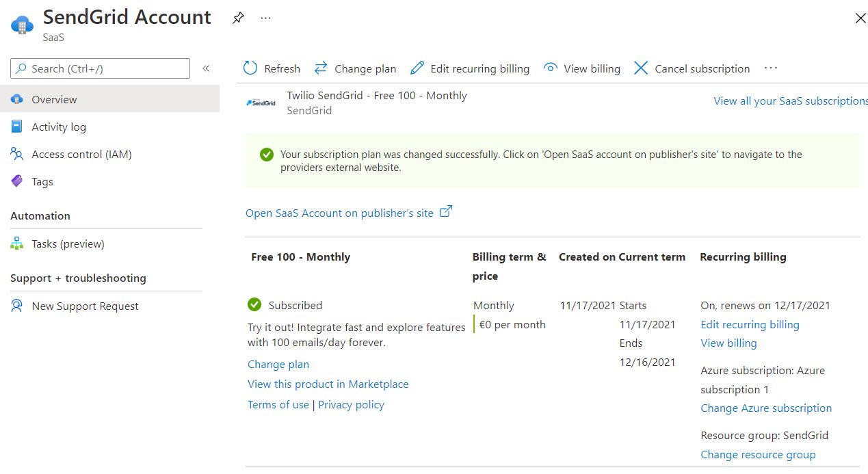Click the SendGrid Account cloud icon in header
The image size is (868, 474).
pyautogui.click(x=22, y=25)
